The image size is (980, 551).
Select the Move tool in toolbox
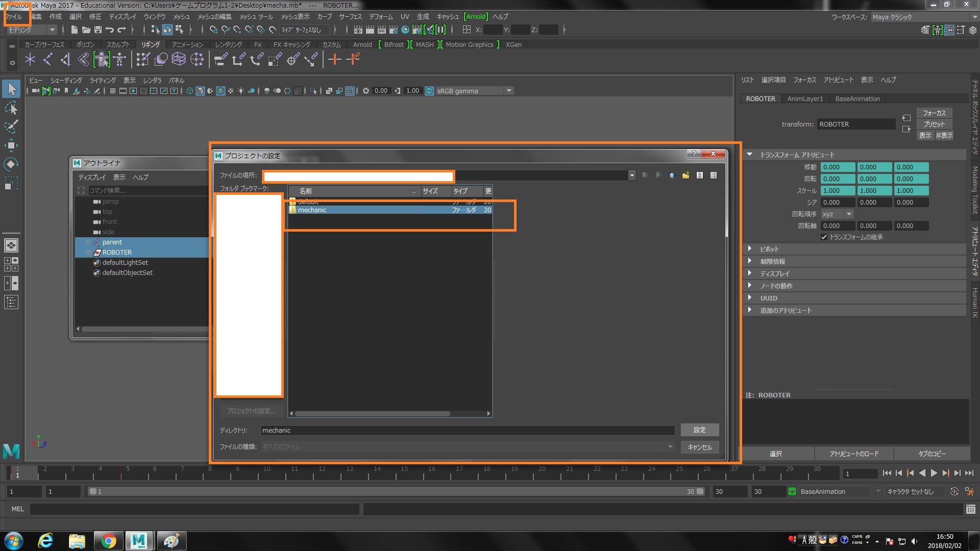click(11, 145)
